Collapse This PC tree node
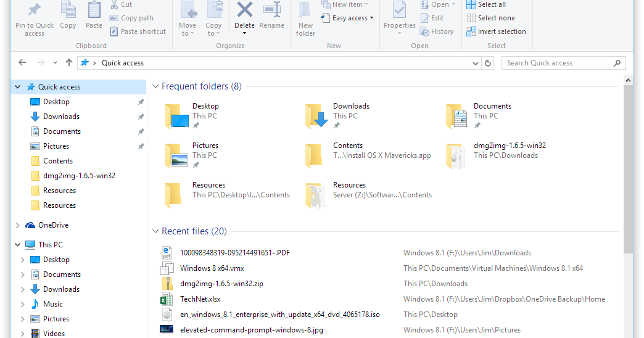 pyautogui.click(x=18, y=245)
